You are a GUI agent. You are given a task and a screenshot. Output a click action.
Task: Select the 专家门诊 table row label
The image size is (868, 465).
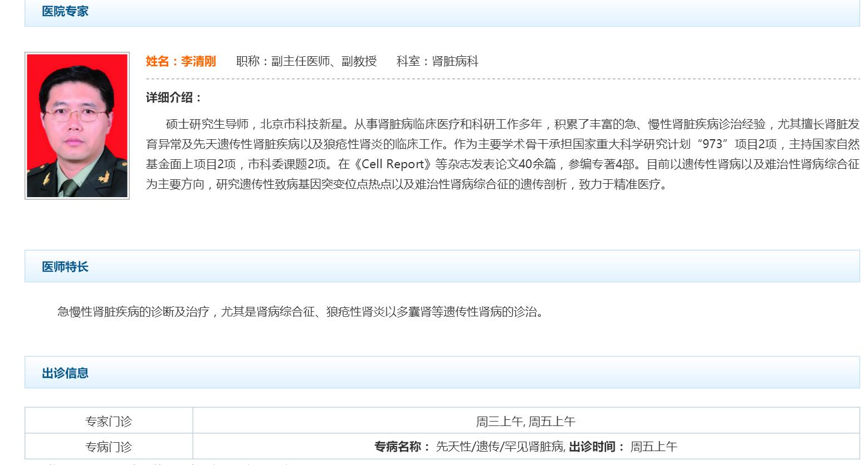[x=108, y=421]
